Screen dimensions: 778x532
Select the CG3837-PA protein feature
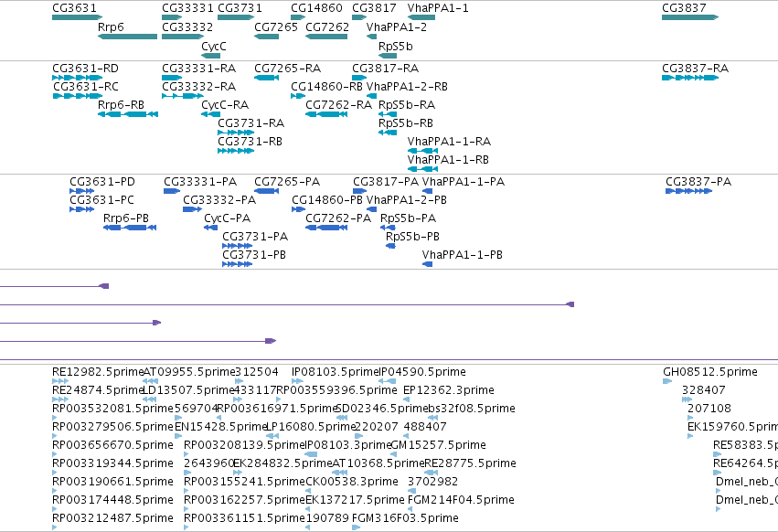[688, 191]
